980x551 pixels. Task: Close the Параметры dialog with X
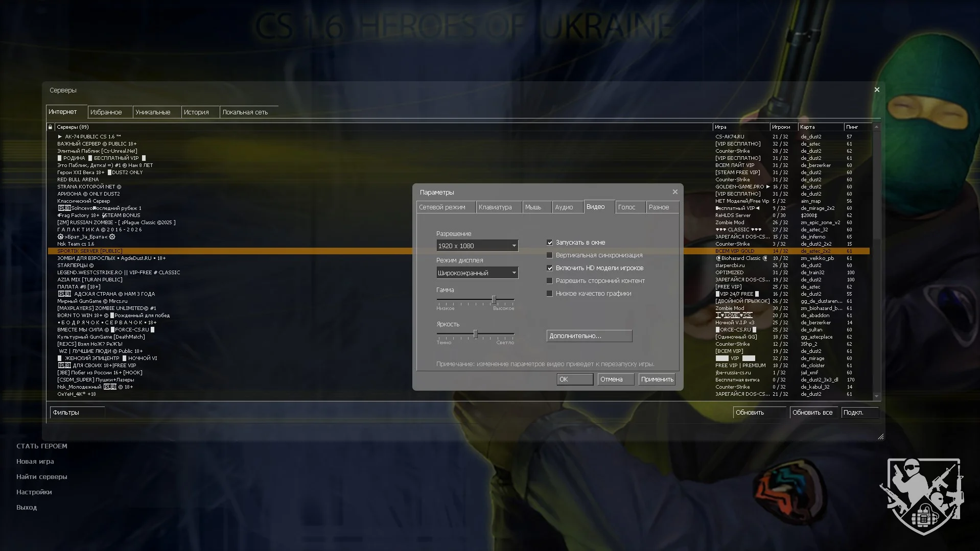pyautogui.click(x=675, y=192)
